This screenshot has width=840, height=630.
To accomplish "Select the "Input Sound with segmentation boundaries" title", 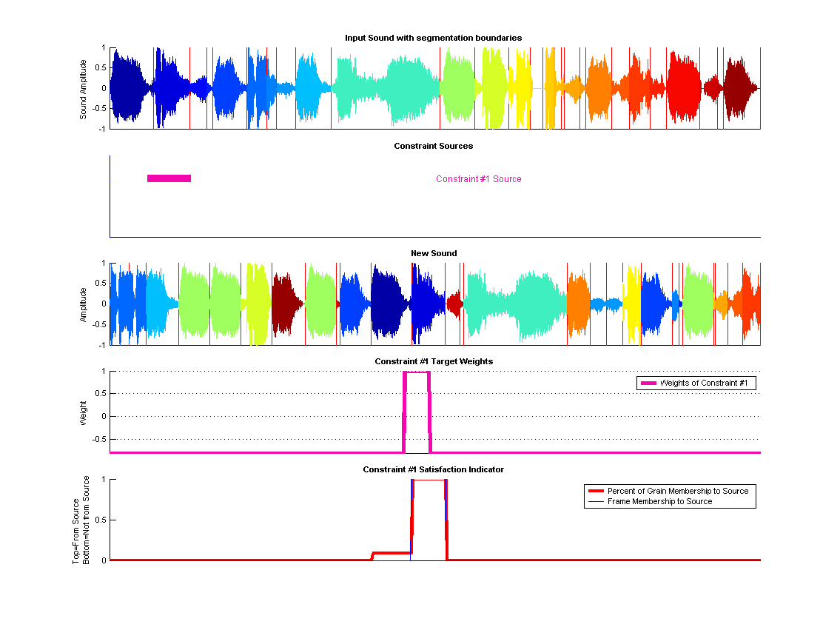I will (x=433, y=38).
